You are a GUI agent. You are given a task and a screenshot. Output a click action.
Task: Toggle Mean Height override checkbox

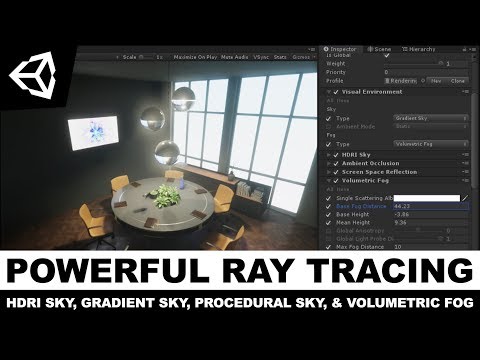(329, 222)
